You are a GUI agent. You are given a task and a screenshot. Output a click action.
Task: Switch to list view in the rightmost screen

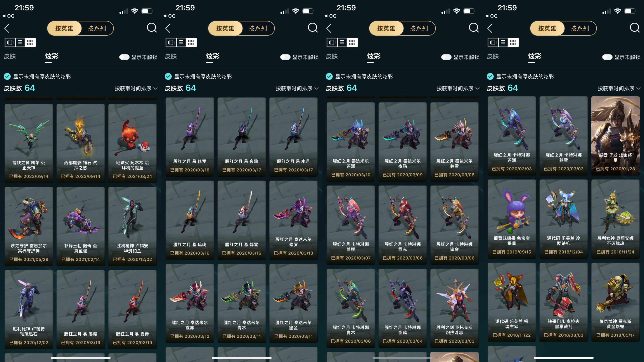pyautogui.click(x=503, y=43)
